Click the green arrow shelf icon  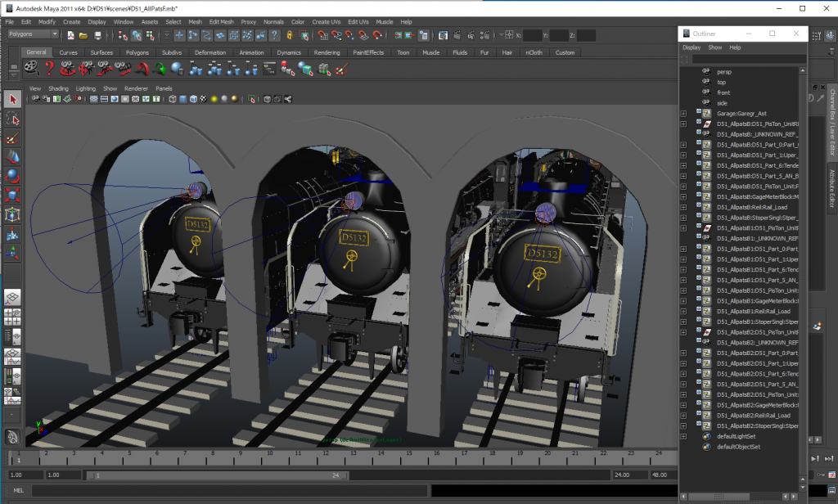click(160, 69)
